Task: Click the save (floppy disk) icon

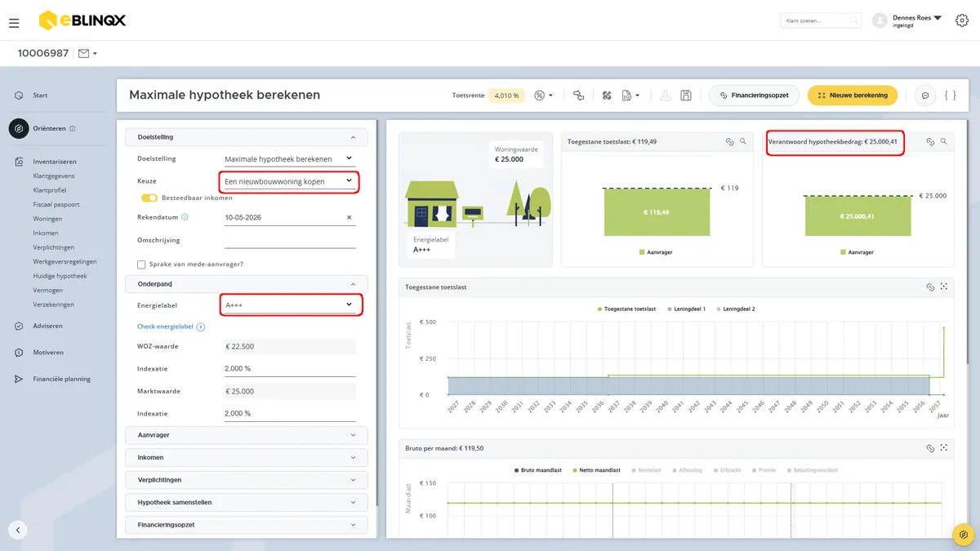Action: (686, 96)
